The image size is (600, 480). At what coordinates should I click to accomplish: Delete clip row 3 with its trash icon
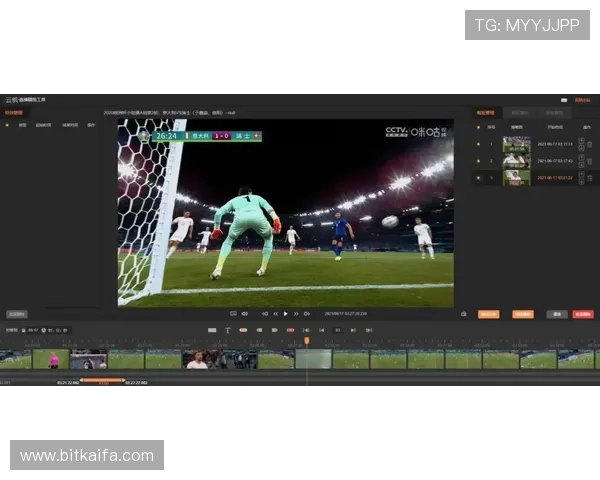[590, 178]
